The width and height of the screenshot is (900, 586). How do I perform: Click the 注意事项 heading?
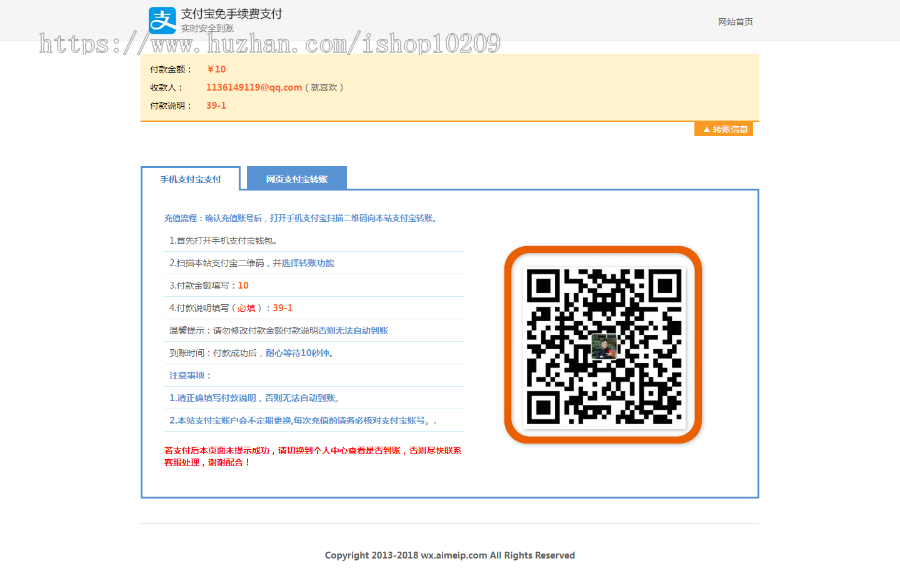(190, 375)
